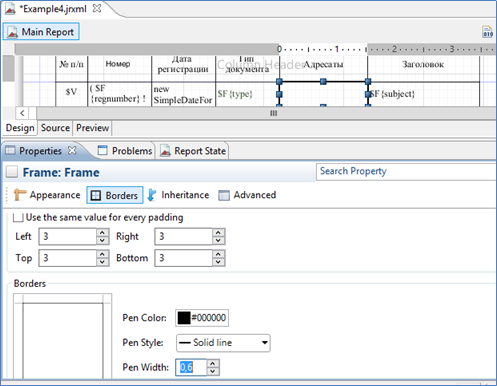This screenshot has height=386, width=497.
Task: Click the Search Property field
Action: [x=406, y=171]
